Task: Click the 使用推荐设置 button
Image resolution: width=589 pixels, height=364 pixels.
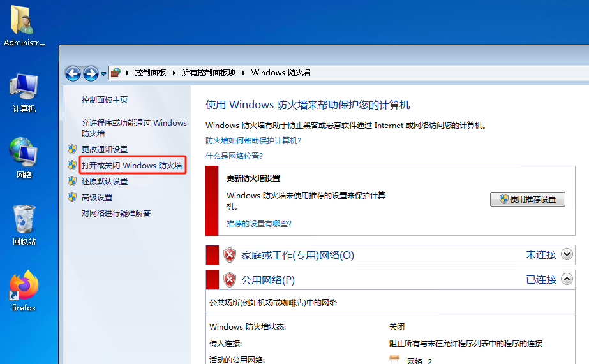Action: (x=527, y=199)
